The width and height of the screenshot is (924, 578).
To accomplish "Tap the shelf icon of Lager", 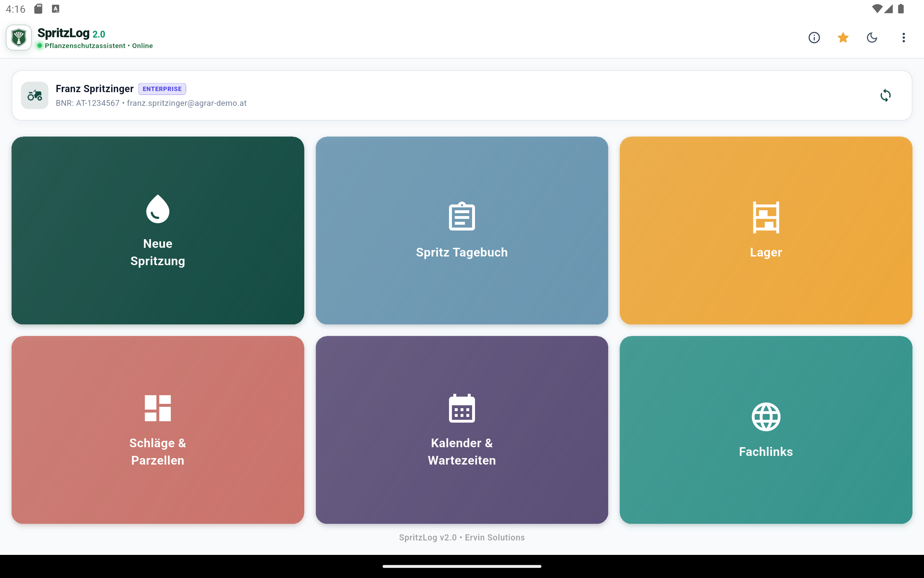I will 766,217.
